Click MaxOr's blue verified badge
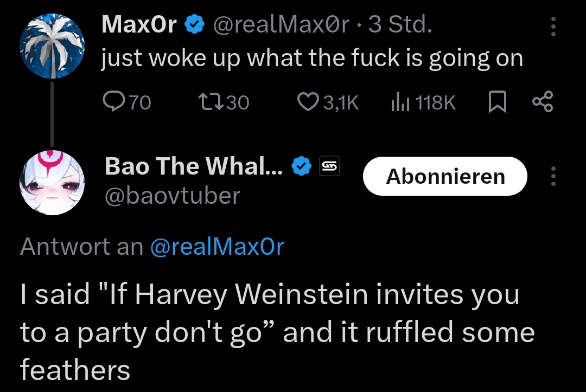This screenshot has width=586, height=392. 195,24
